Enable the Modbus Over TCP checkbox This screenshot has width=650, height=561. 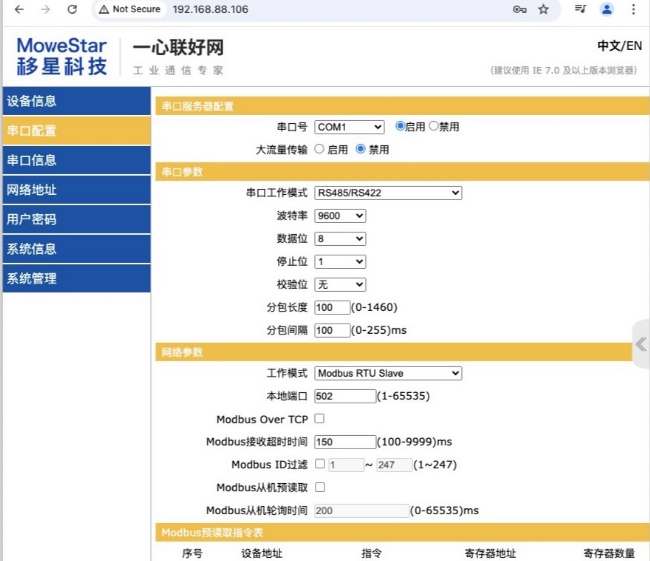pos(319,418)
